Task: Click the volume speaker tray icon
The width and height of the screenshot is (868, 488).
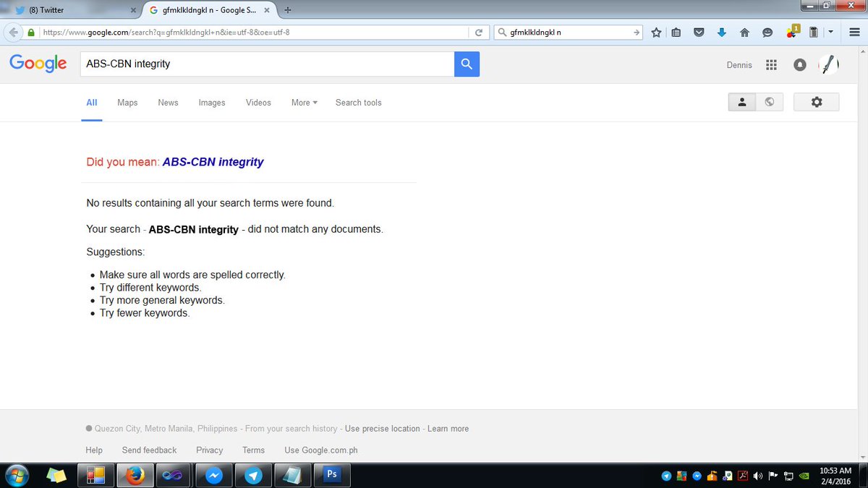Action: click(757, 476)
